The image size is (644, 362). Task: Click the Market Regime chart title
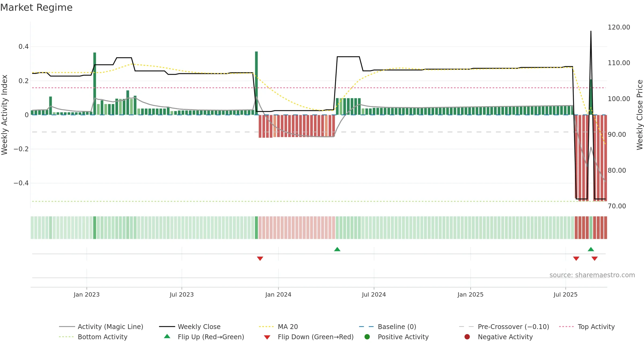click(36, 8)
